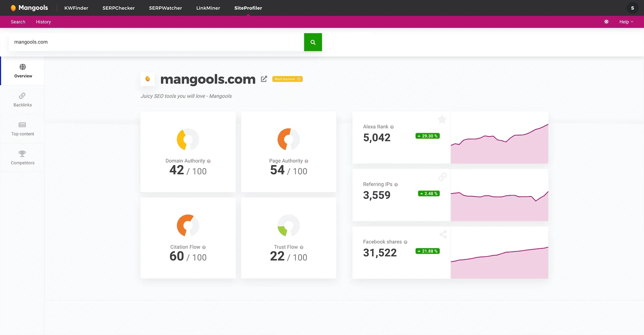Open the settings gear in the pink toolbar
The image size is (644, 335).
(606, 21)
